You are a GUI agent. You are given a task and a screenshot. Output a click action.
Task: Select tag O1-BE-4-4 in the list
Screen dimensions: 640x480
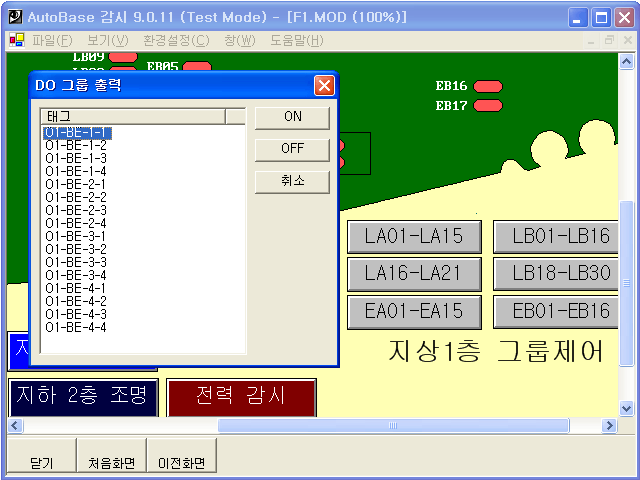(76, 327)
